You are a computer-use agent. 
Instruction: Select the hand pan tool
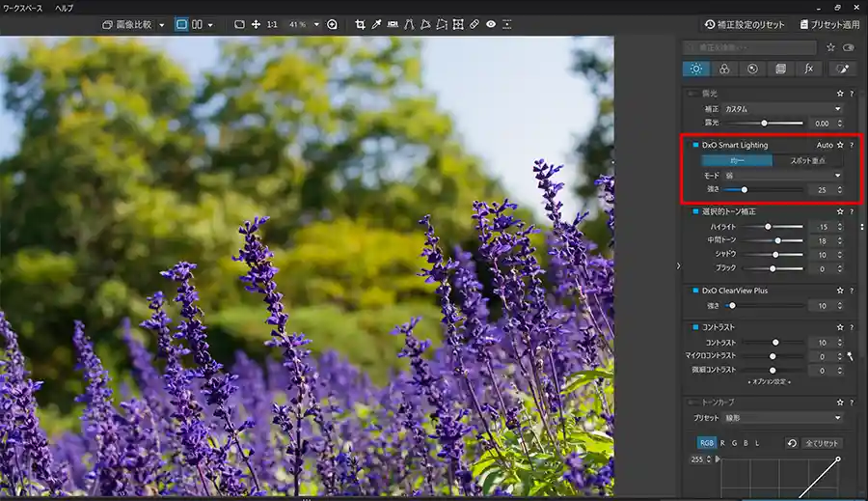(x=256, y=24)
